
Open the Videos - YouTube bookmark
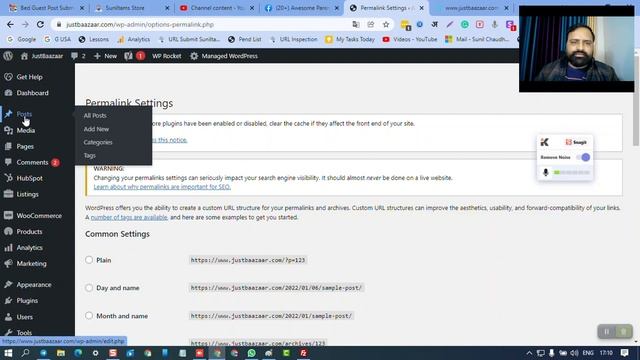tap(410, 39)
